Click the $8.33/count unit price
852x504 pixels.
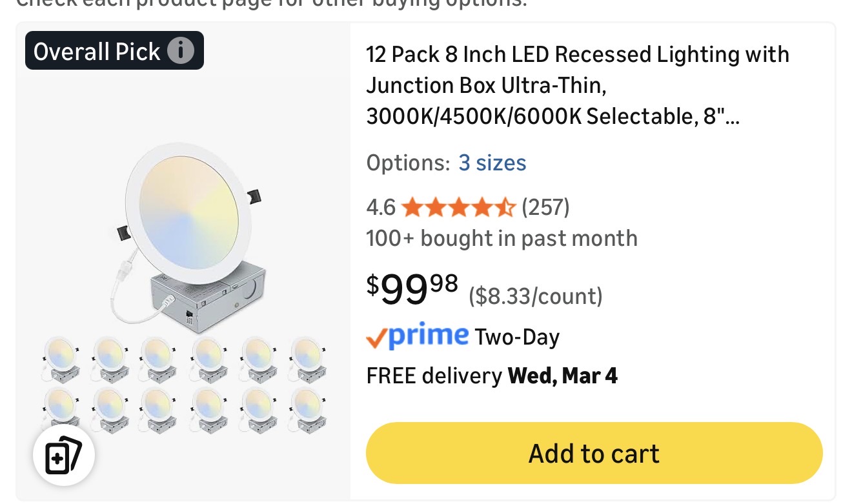point(535,296)
